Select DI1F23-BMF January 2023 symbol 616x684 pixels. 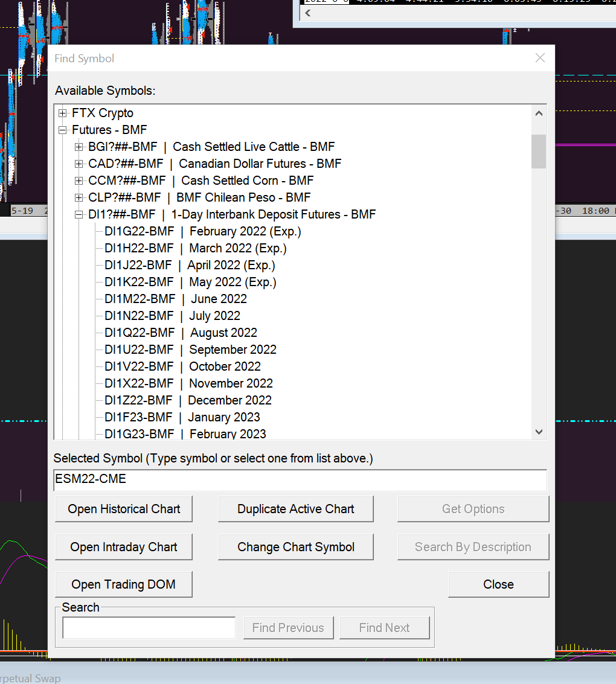182,418
